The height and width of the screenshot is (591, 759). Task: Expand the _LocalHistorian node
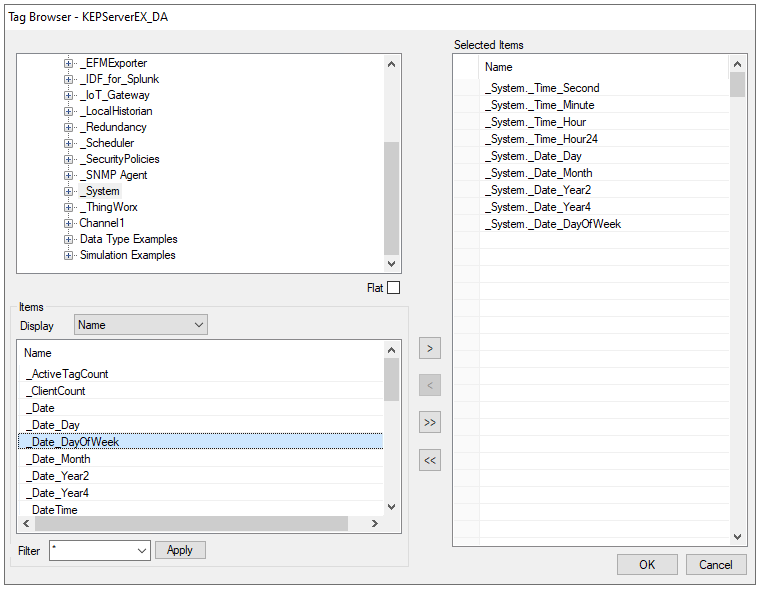[x=68, y=111]
